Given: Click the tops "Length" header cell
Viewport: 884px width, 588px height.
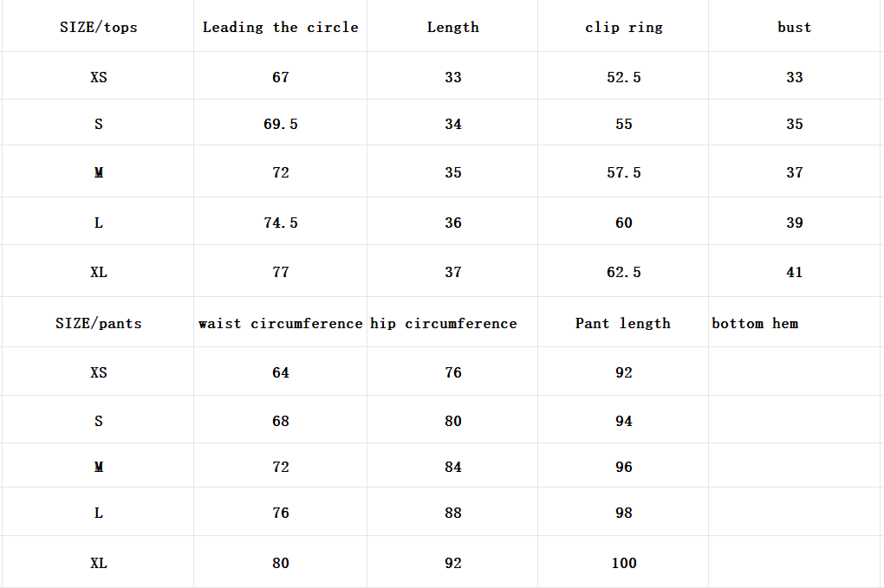Looking at the screenshot, I should pyautogui.click(x=452, y=27).
